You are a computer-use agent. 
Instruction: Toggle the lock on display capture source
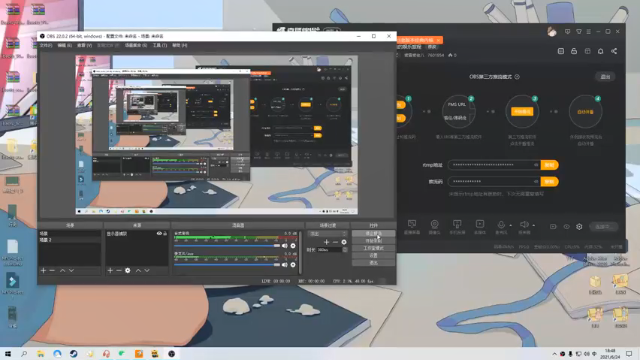165,233
